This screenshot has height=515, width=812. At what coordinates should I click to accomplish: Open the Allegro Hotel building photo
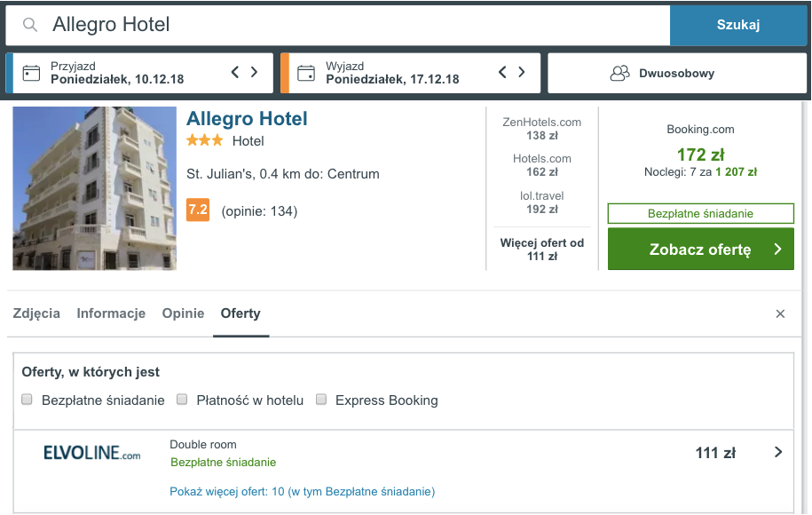[x=95, y=188]
